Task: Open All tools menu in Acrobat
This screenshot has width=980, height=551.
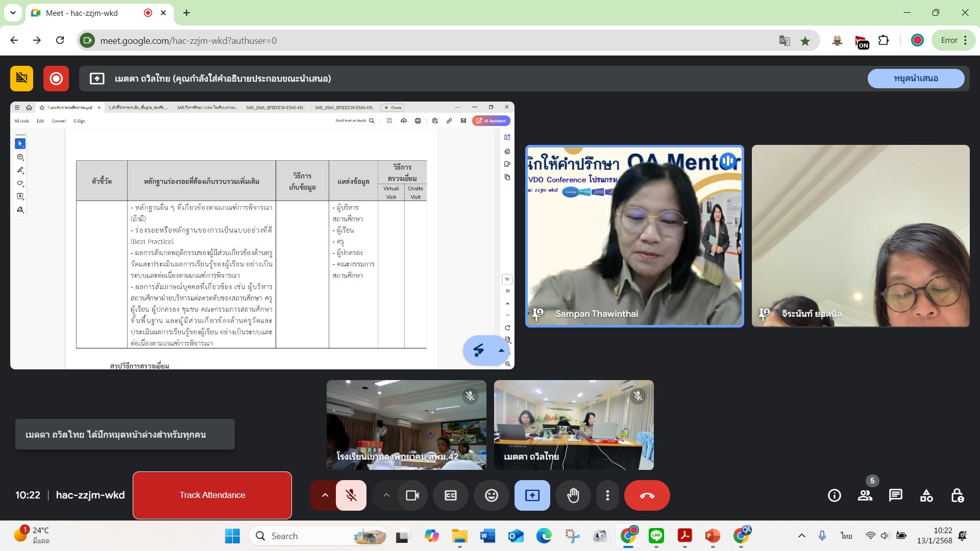Action: [21, 121]
